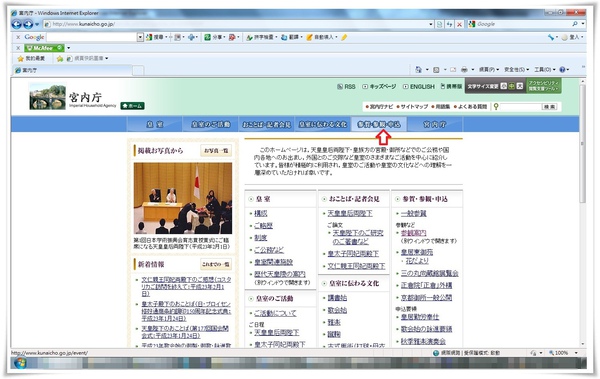Click the add-to-favorites bar star icon
600x379 pixels.
point(60,59)
